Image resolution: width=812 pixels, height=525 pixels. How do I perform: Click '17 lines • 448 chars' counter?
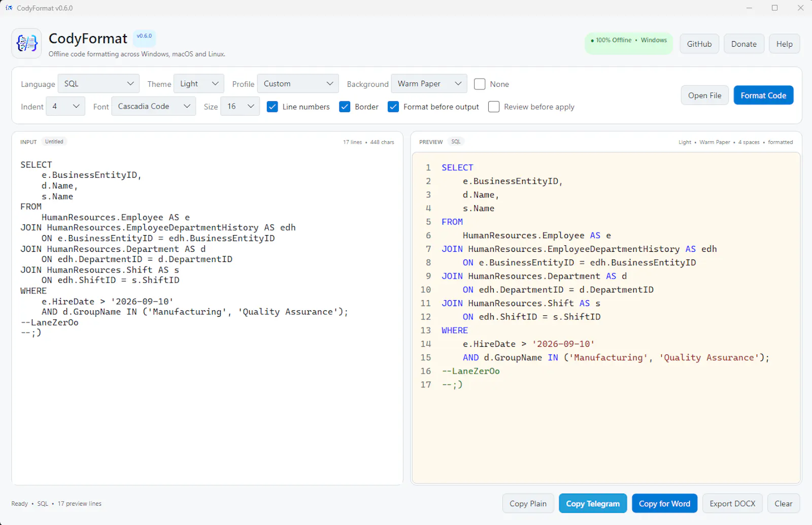coord(368,142)
